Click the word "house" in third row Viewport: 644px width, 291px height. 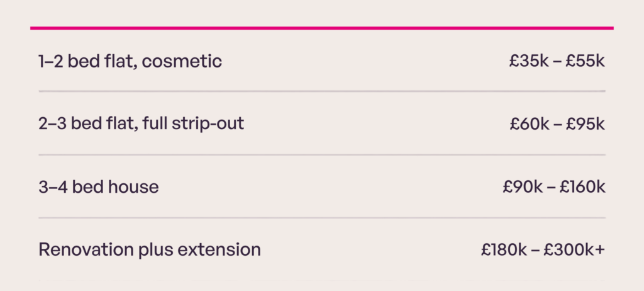[133, 187]
